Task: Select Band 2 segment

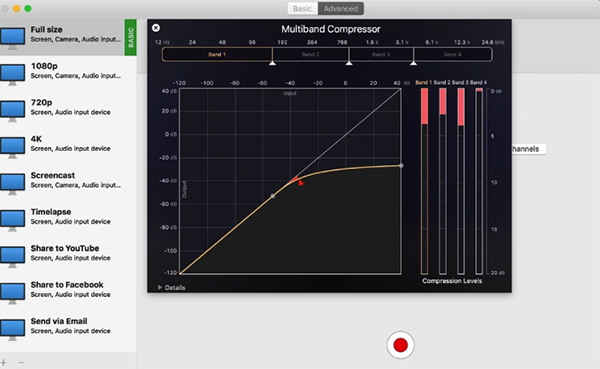Action: [310, 54]
